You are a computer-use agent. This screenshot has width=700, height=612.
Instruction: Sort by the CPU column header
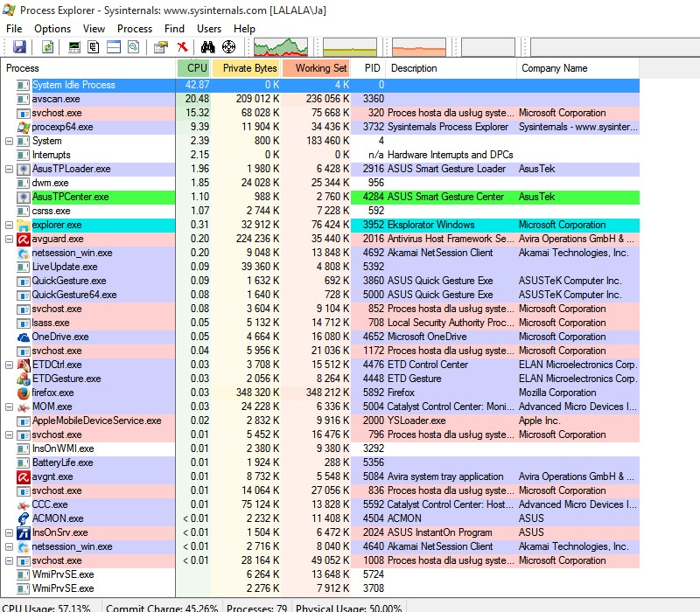(193, 68)
